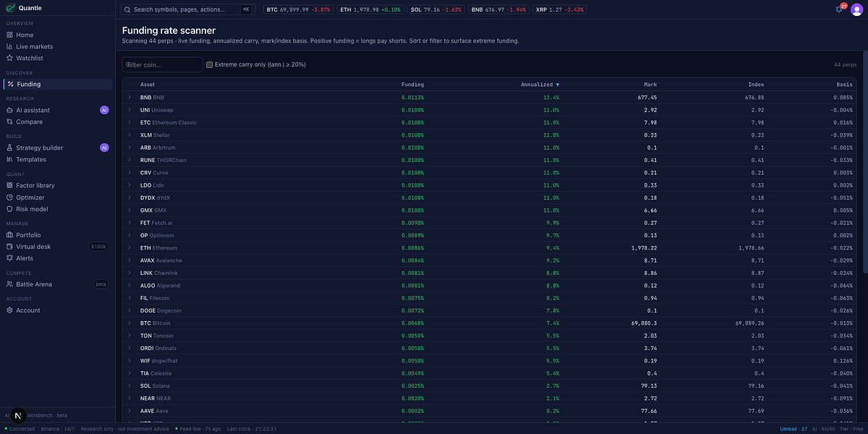Click the Virtual desk icon
Viewport: 868px width, 434px height.
point(9,247)
